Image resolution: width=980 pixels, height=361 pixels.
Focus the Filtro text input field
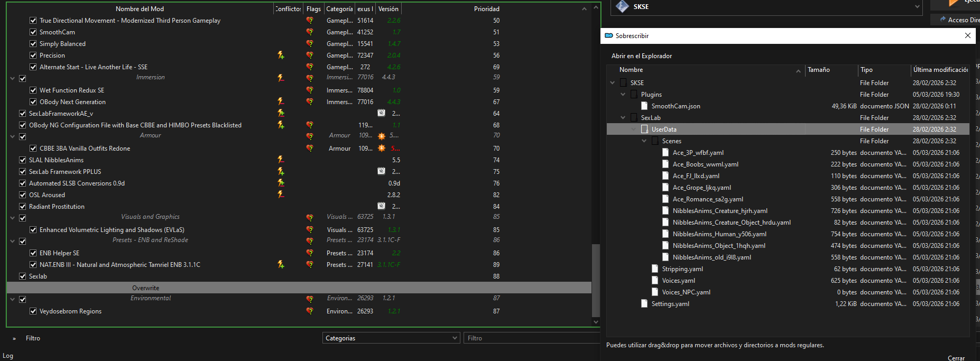tap(531, 338)
